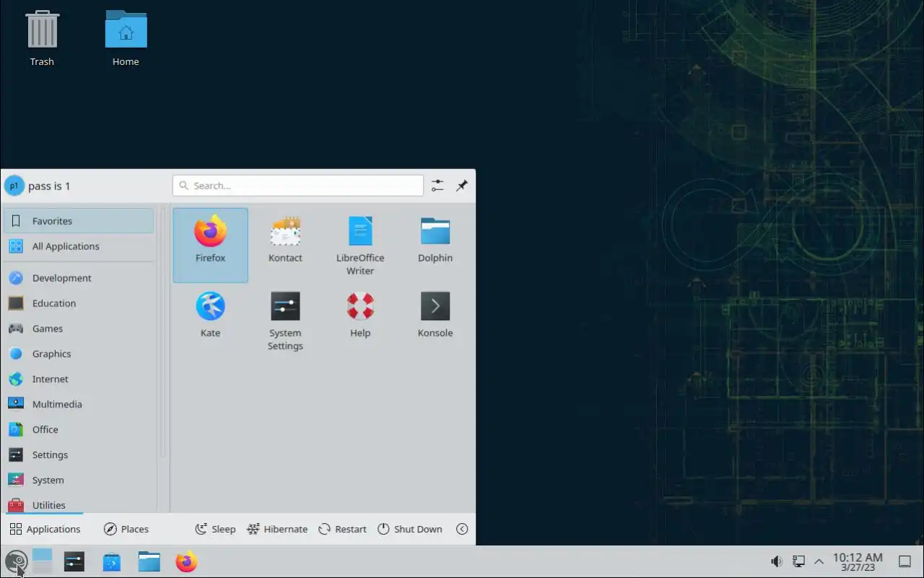Viewport: 924px width, 578px height.
Task: Click the Sleep button
Action: [215, 529]
